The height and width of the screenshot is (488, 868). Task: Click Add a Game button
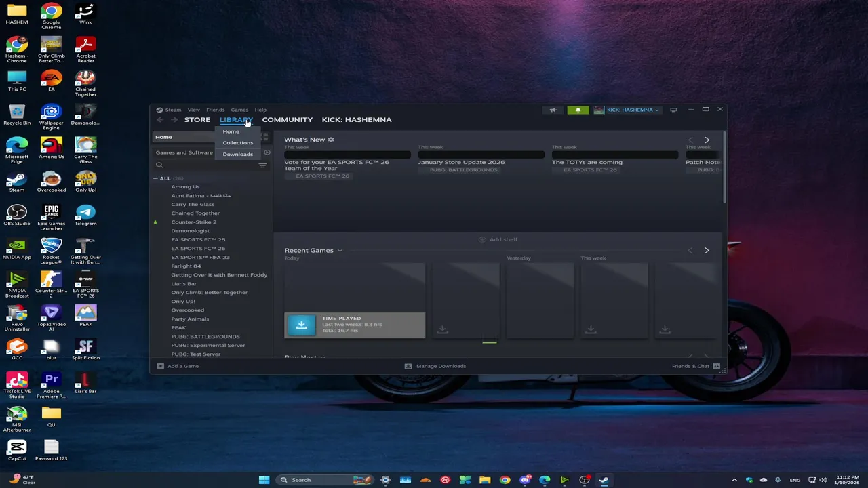tap(178, 366)
